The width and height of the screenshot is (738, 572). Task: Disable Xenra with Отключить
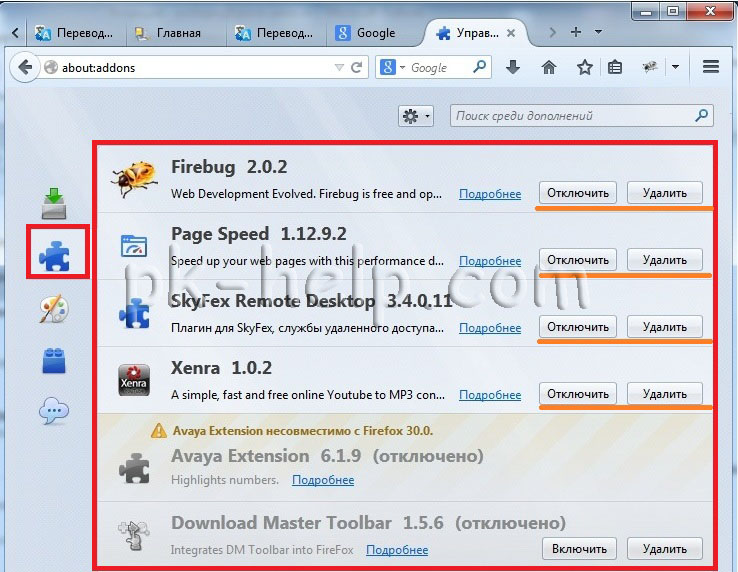578,394
